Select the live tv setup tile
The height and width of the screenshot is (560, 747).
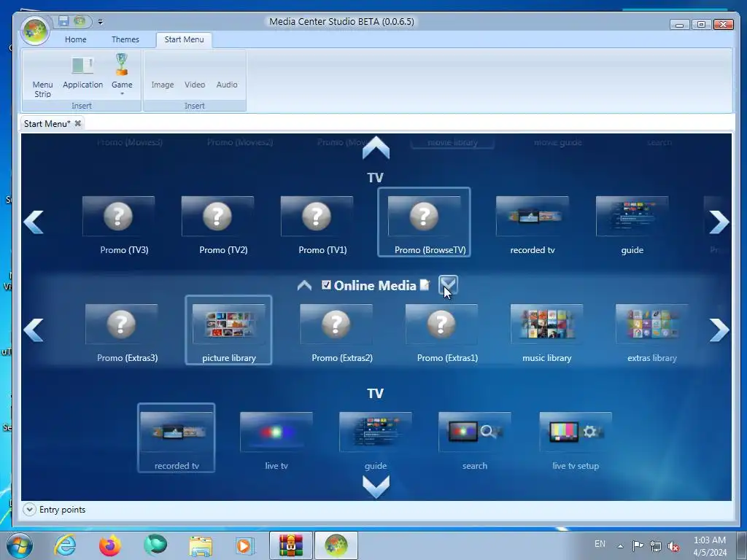(576, 440)
